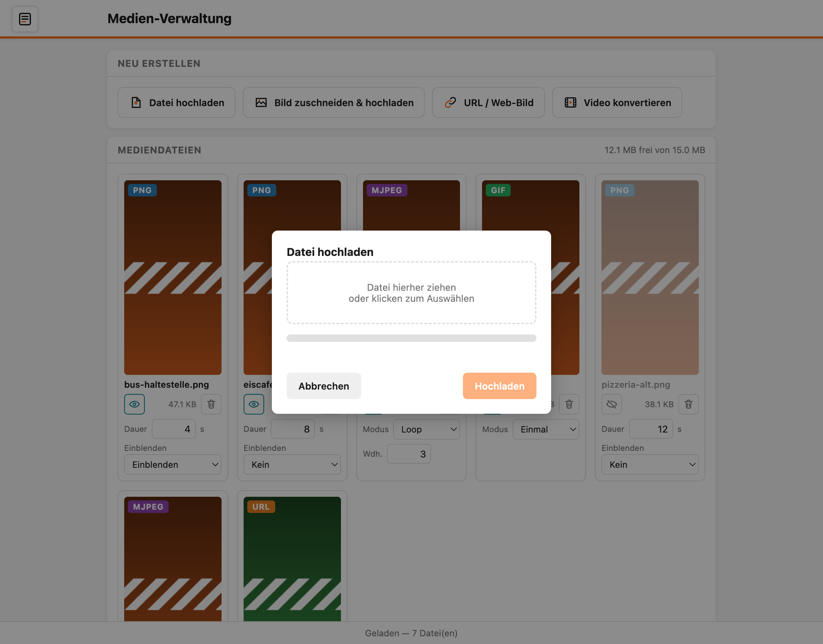Choose the URL / Web-Bild option
The width and height of the screenshot is (823, 644).
[488, 102]
